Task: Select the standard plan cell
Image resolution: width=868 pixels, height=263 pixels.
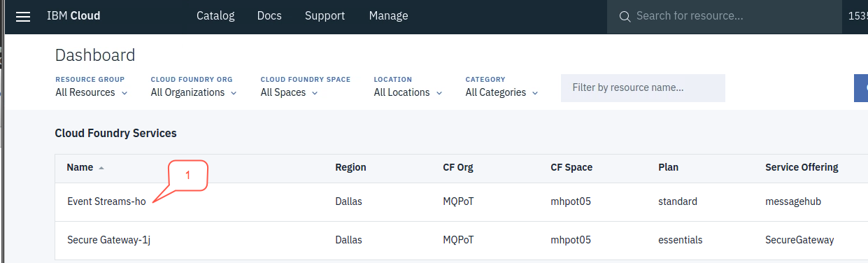Action: point(678,201)
